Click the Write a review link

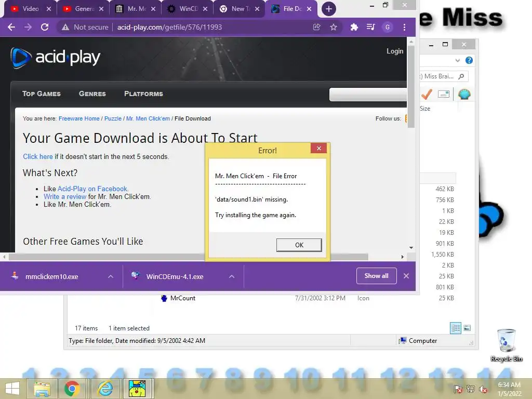[65, 196]
